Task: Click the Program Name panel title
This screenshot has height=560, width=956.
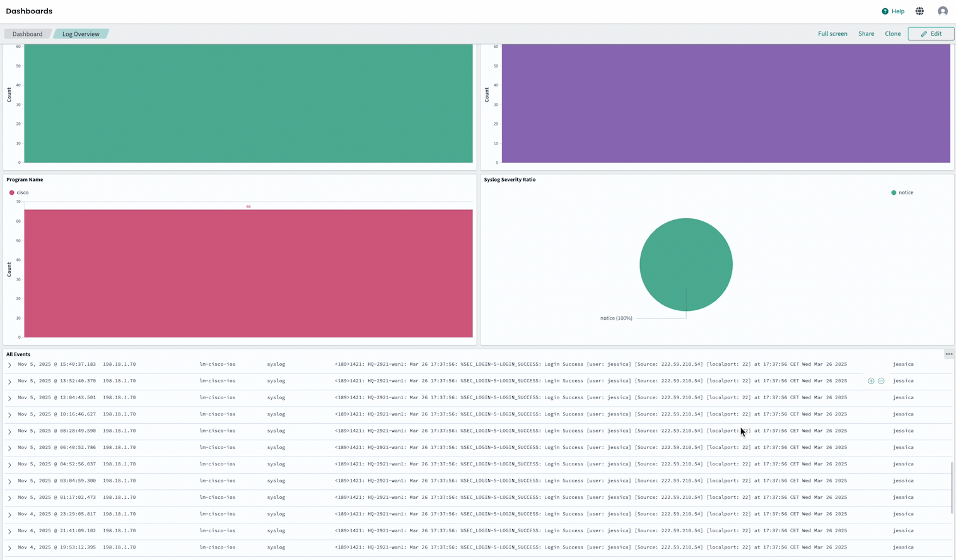Action: click(25, 180)
